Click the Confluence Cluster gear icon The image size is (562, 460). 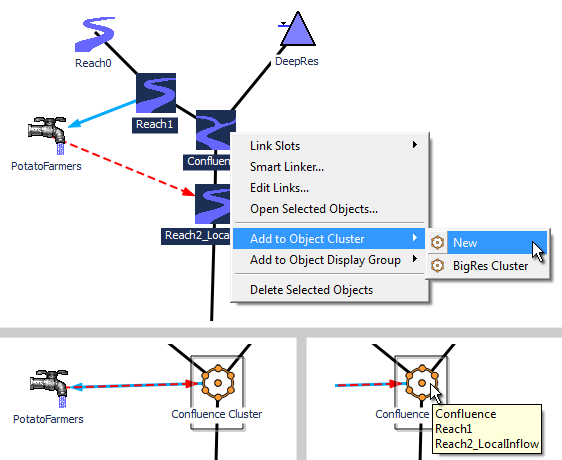218,383
